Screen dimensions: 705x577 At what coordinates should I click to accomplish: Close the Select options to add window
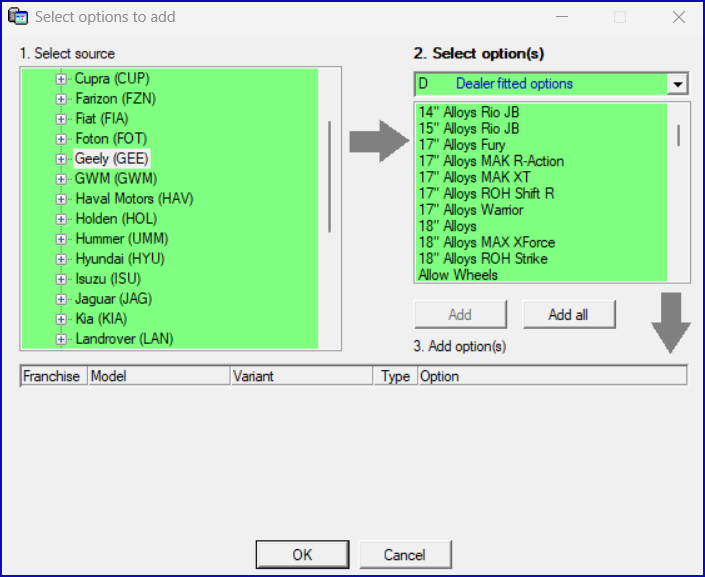678,17
